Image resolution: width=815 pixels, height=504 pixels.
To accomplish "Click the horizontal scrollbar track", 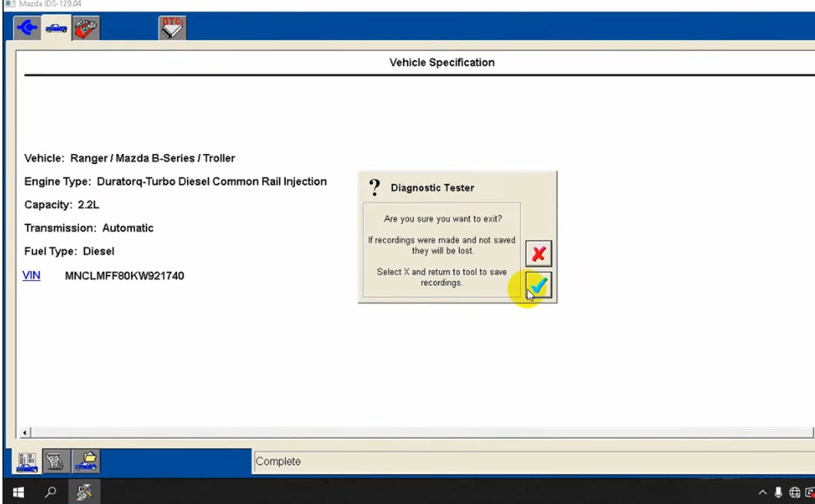I will [422, 432].
